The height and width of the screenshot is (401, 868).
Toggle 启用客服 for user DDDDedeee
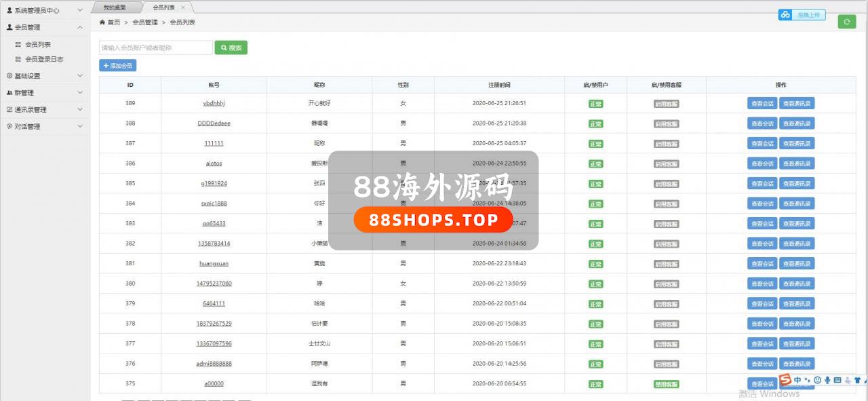(666, 124)
